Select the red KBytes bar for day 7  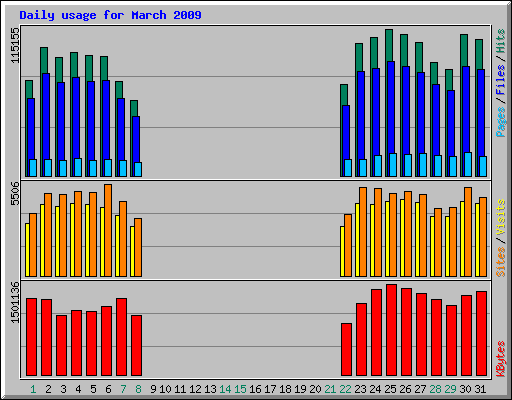coord(121,337)
